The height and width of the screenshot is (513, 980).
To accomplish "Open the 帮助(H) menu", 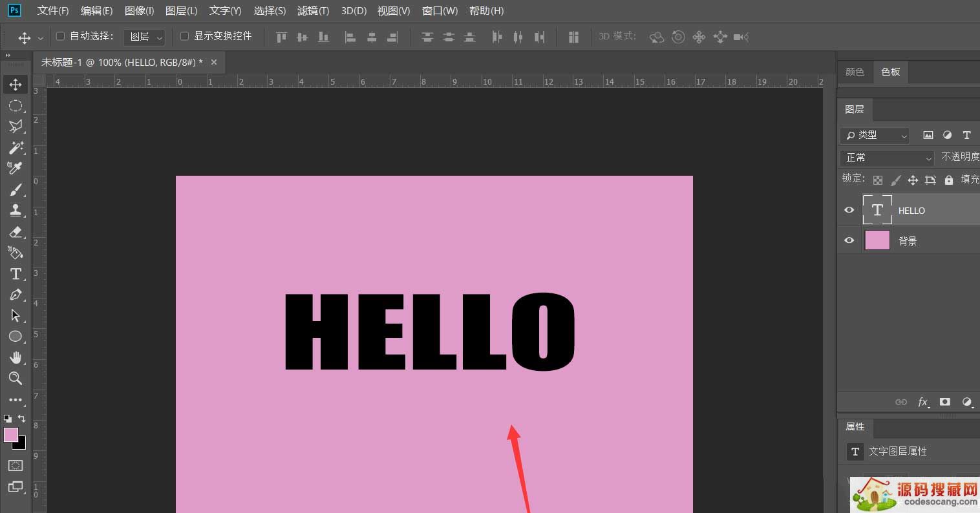I will 486,11.
